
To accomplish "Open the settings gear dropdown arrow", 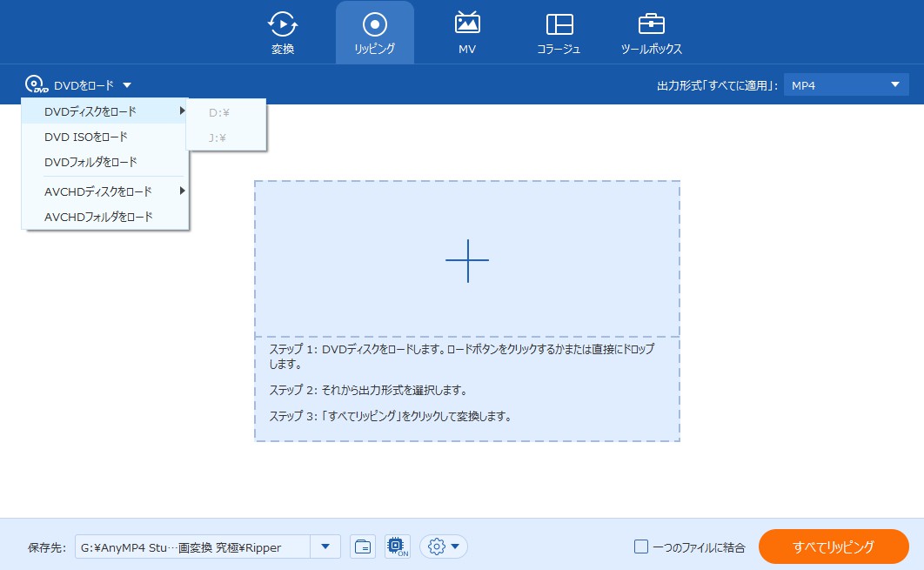I will point(453,547).
